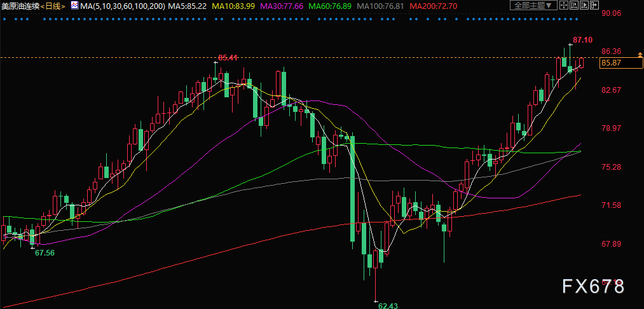Click the shrink-chart axis icon
Viewport: 644px width, 309px height.
pos(574,5)
